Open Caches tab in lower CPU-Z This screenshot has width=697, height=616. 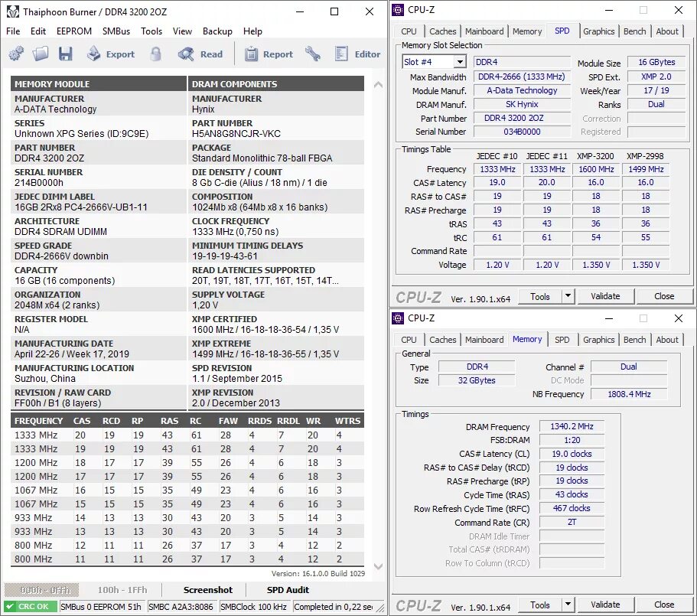click(442, 340)
